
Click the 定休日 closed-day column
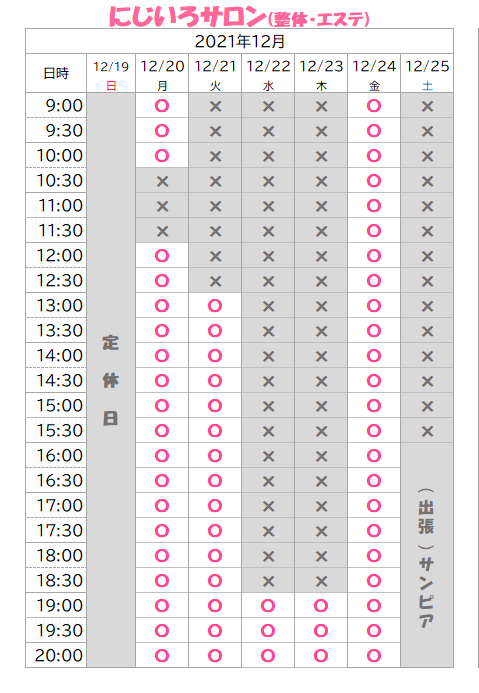[x=111, y=380]
